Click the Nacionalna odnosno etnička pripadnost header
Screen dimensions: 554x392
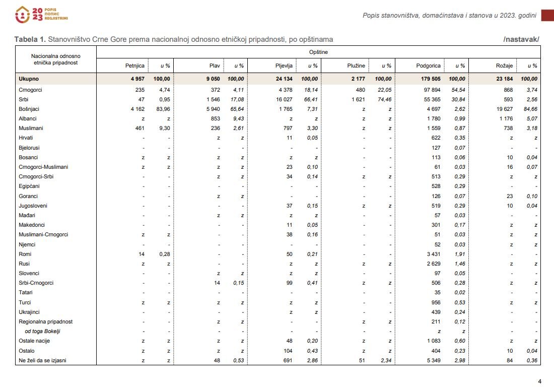[55, 59]
